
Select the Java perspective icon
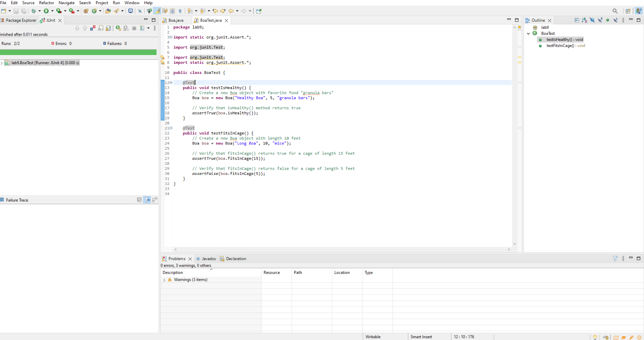(x=638, y=11)
